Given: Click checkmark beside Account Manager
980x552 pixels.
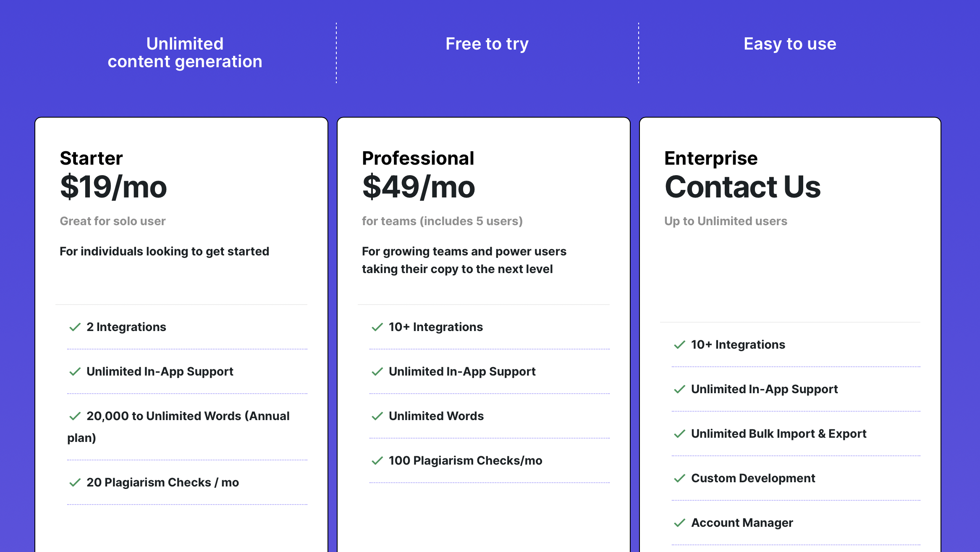Looking at the screenshot, I should coord(679,523).
